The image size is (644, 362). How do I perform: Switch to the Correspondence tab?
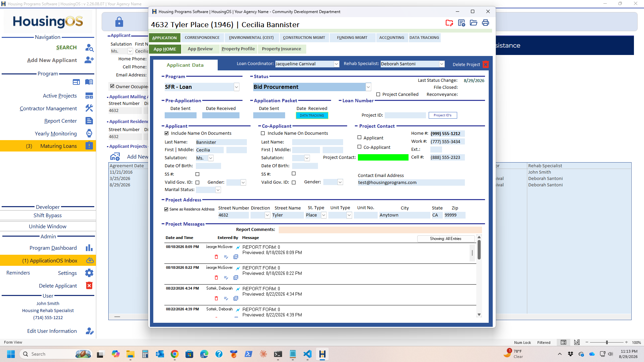[x=202, y=38]
